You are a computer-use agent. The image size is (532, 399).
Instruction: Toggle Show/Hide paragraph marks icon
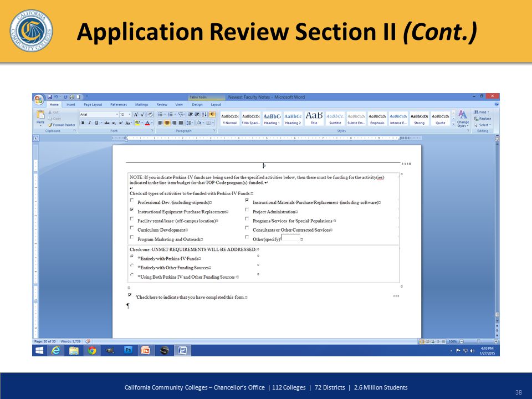click(x=212, y=115)
